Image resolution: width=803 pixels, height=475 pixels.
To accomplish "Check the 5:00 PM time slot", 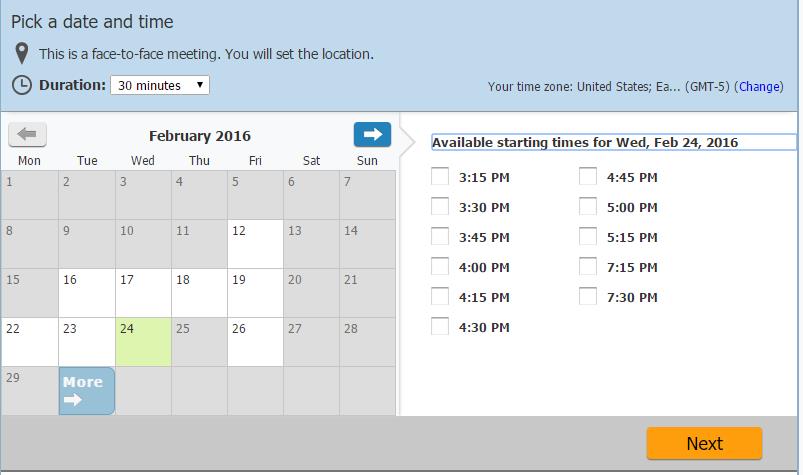I will 588,206.
